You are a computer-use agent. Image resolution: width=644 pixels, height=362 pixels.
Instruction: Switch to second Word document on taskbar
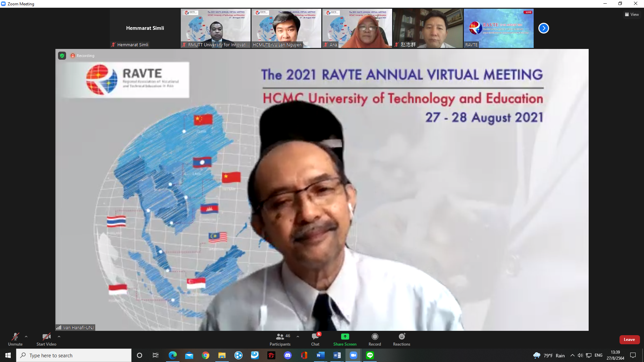coord(337,355)
